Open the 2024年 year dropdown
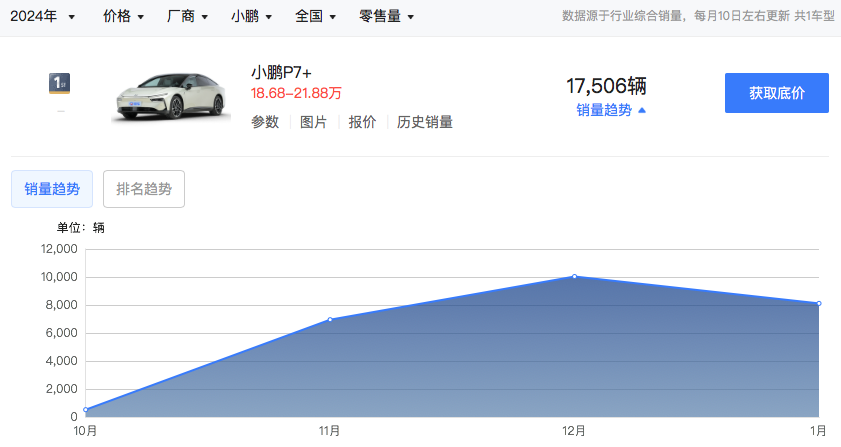This screenshot has height=447, width=841. pyautogui.click(x=43, y=17)
